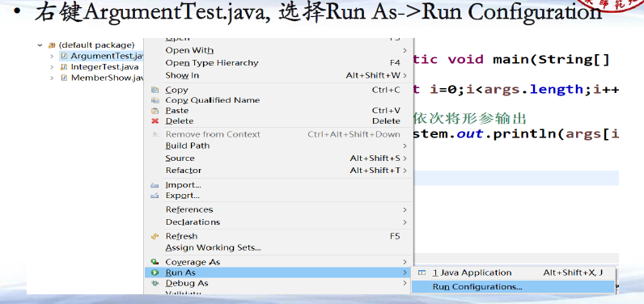Click the Remove from Context icon
Screen dimensions: 644x304
coord(155,134)
